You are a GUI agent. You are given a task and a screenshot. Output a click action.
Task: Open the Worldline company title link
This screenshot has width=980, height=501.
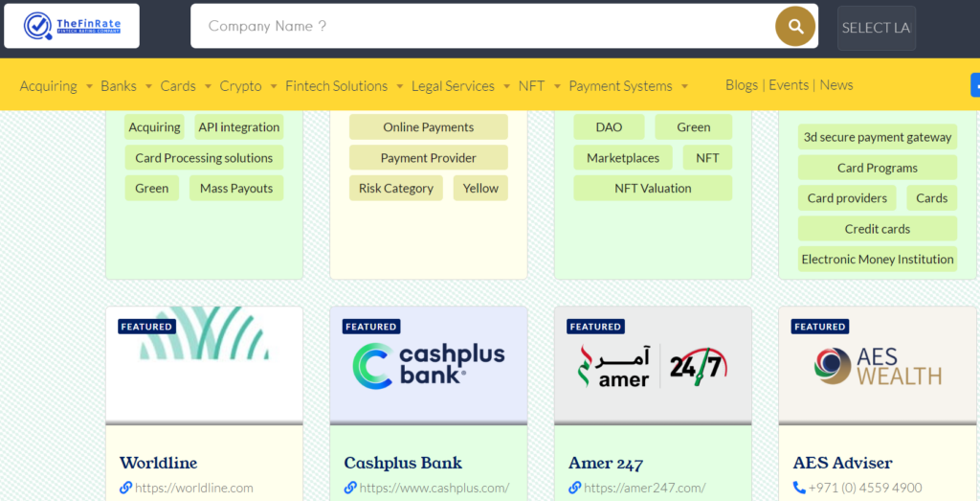pyautogui.click(x=158, y=463)
